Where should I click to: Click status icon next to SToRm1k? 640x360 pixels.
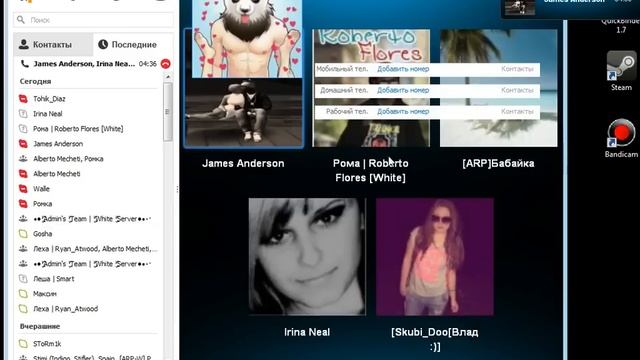[23, 344]
